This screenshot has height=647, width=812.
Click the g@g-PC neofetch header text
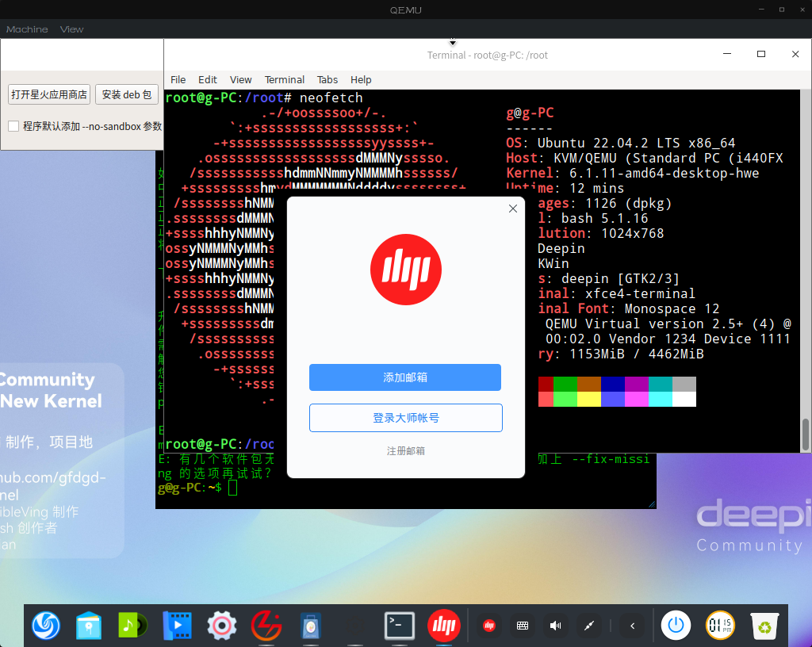click(530, 113)
